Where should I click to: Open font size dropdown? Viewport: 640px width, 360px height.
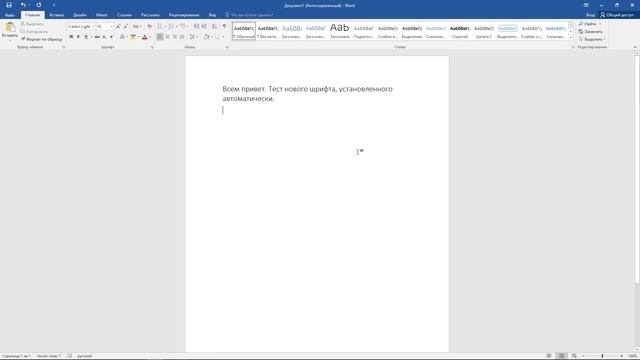pos(111,27)
